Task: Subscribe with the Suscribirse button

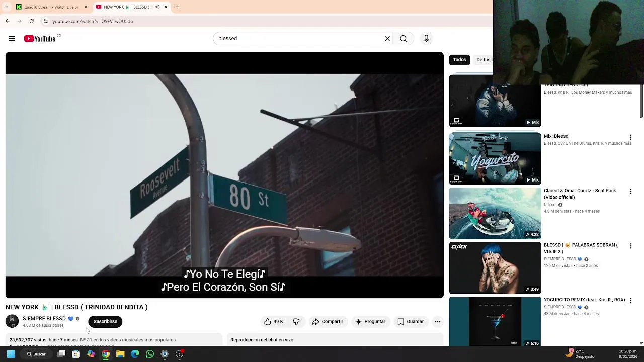Action: 105,322
